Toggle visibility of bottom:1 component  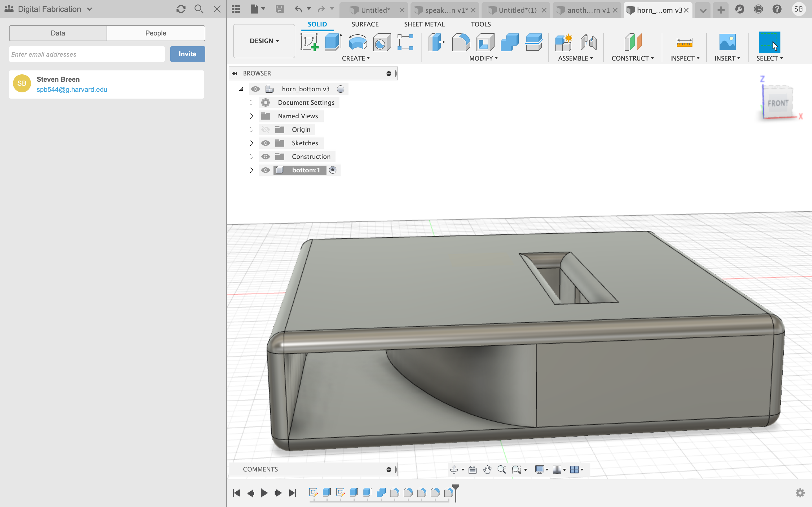point(265,170)
